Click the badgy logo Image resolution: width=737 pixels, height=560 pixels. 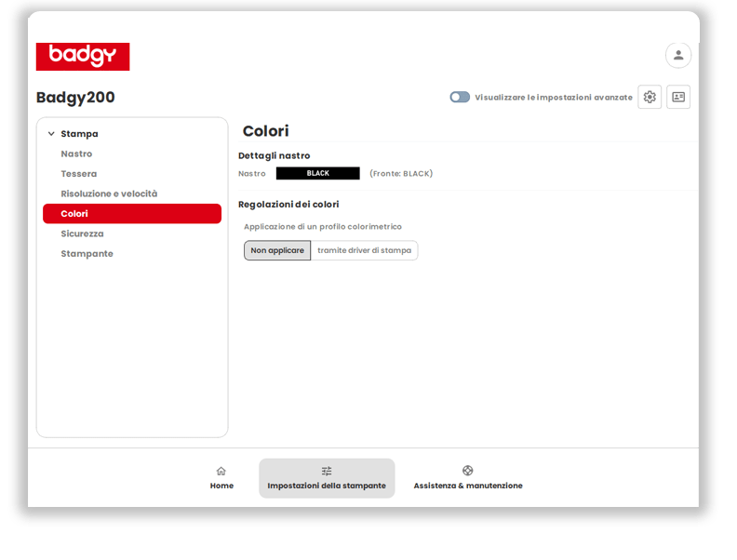pos(83,57)
